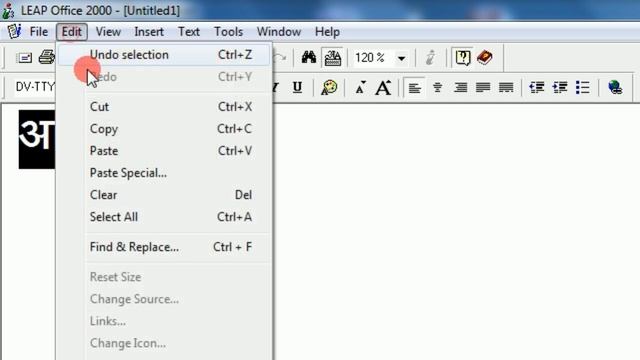The image size is (640, 360).
Task: Close the open Edit menu
Action: click(71, 32)
